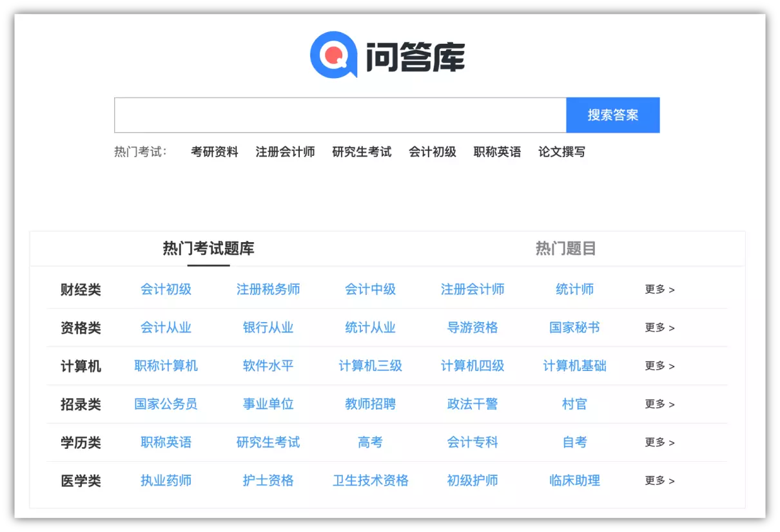Open the 村官 link
Viewport: 780px width, 532px height.
tap(575, 404)
